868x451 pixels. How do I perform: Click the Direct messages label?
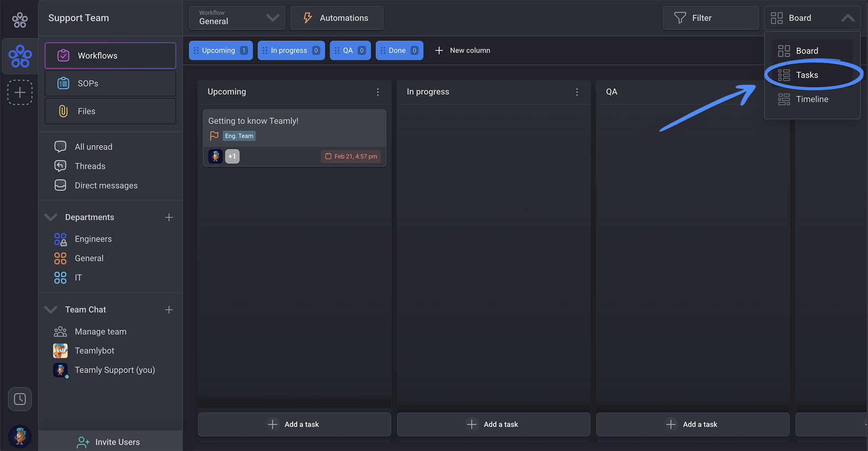click(x=106, y=185)
